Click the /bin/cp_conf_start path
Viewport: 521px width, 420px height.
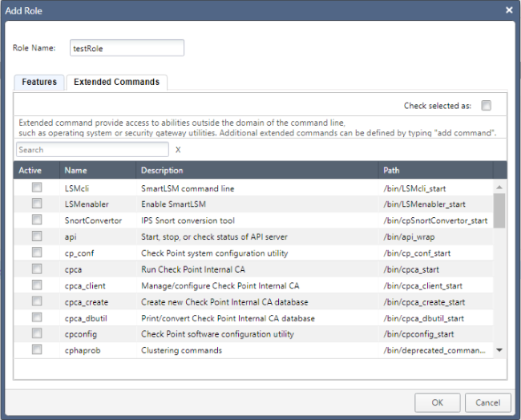pos(417,253)
